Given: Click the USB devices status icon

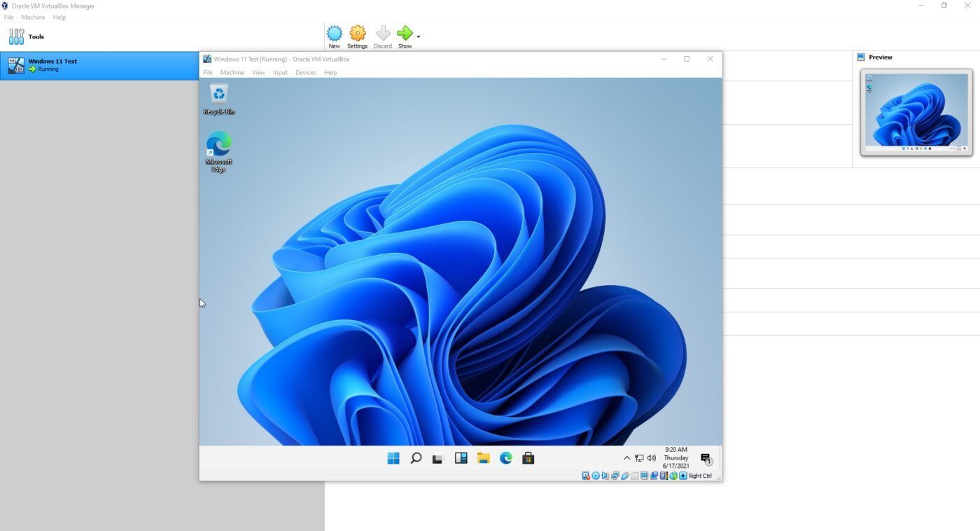Looking at the screenshot, I should [625, 476].
